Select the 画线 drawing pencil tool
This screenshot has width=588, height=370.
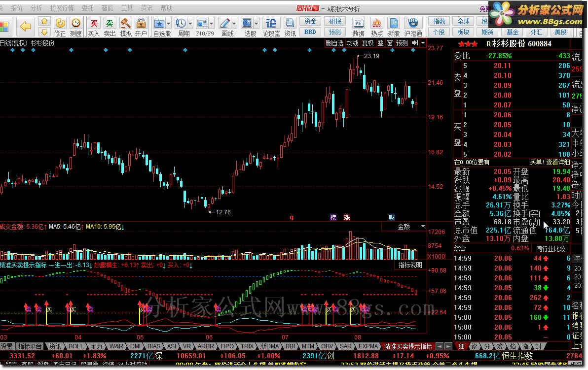click(x=224, y=23)
